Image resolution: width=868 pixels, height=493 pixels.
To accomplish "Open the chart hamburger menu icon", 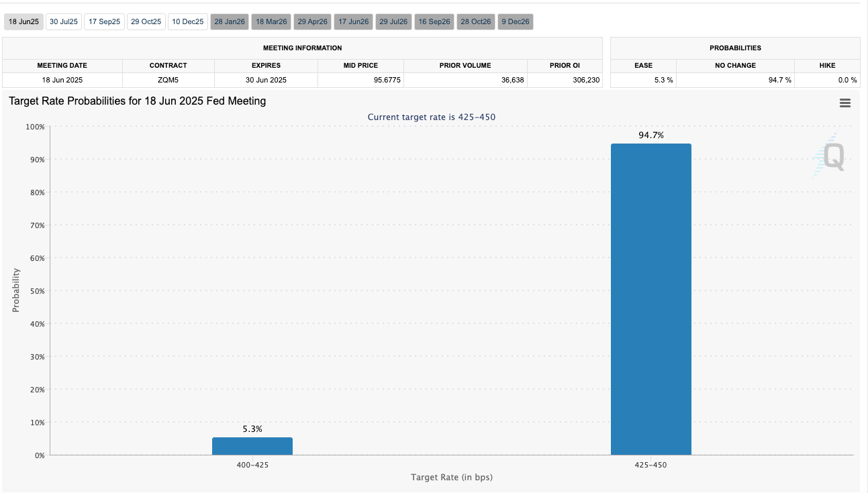I will pyautogui.click(x=845, y=103).
